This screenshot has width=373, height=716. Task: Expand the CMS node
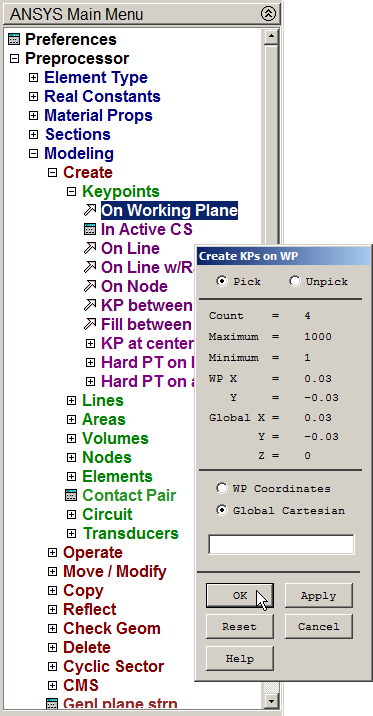coord(53,685)
